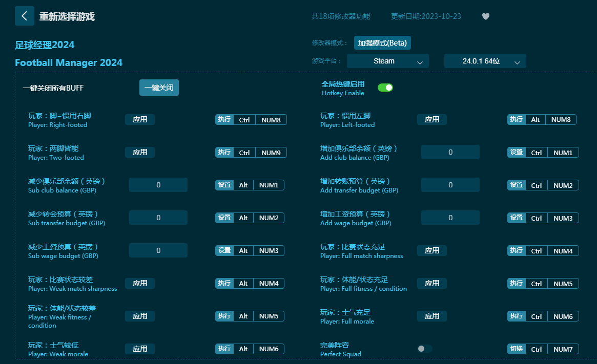597x364 pixels.
Task: Click 执行 hotkey button for Ctrl NUM4
Action: pos(516,251)
